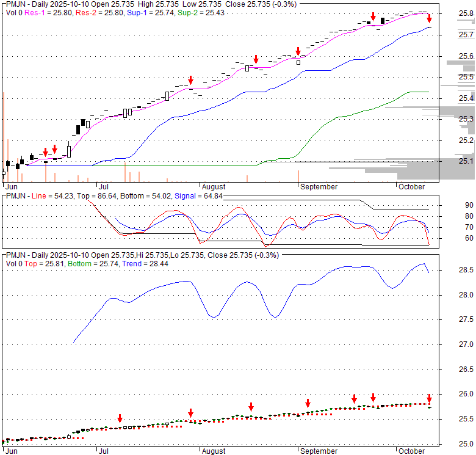Click the 28.5 value on bottom chart's price axis
476x455 pixels.
click(x=466, y=270)
